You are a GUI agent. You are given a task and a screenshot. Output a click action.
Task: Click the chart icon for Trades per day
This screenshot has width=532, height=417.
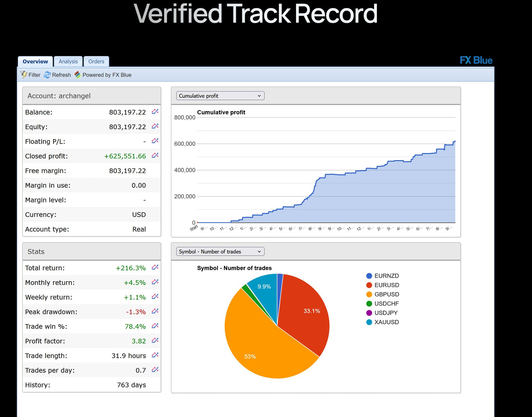tap(155, 370)
